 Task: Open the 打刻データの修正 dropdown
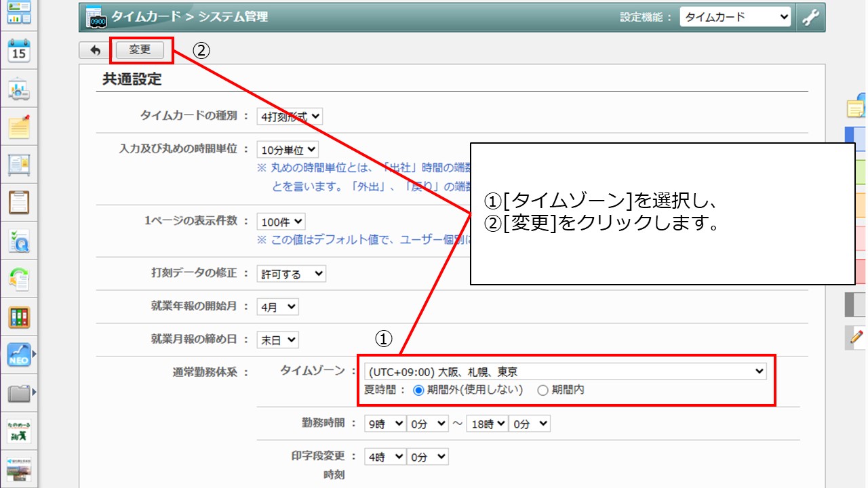292,274
